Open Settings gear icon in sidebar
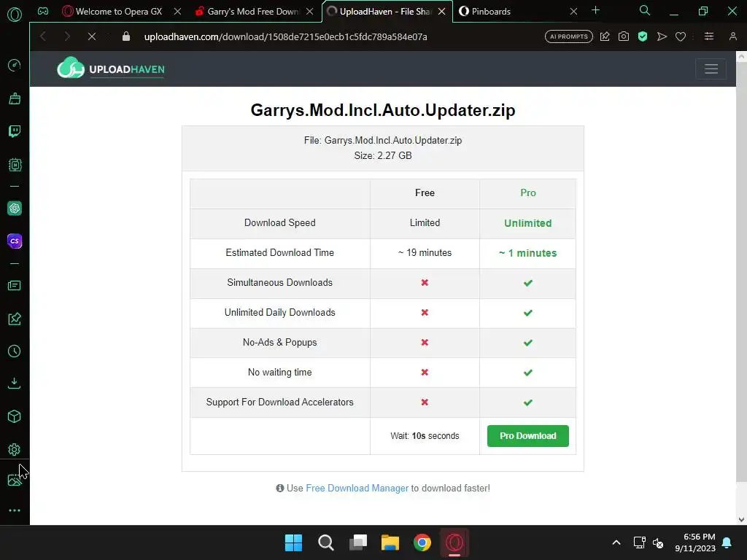747x560 pixels. [x=15, y=449]
